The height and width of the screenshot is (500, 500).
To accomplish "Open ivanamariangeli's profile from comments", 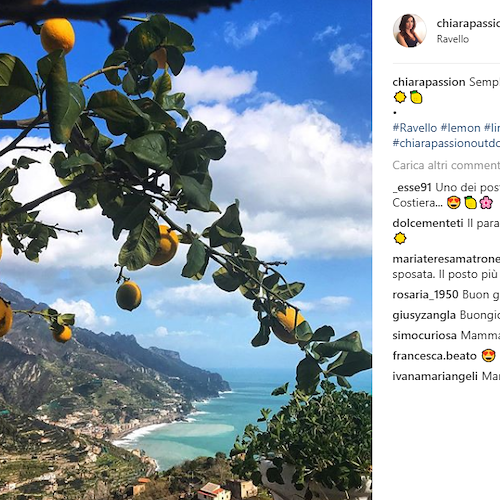I will pyautogui.click(x=435, y=376).
